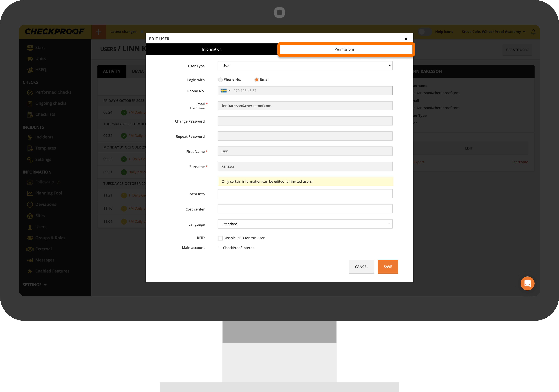Image resolution: width=559 pixels, height=392 pixels.
Task: Select Phone No. login radio button
Action: click(x=220, y=80)
